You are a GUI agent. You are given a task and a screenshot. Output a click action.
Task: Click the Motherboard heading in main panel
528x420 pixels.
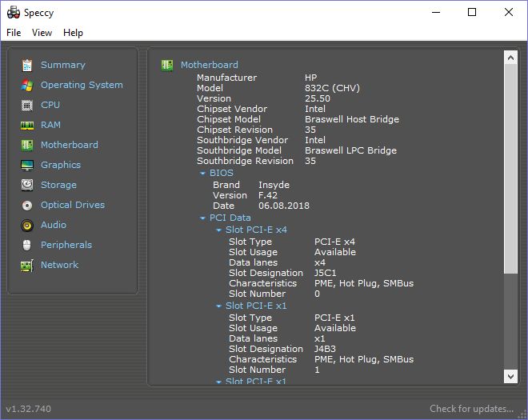pyautogui.click(x=210, y=65)
